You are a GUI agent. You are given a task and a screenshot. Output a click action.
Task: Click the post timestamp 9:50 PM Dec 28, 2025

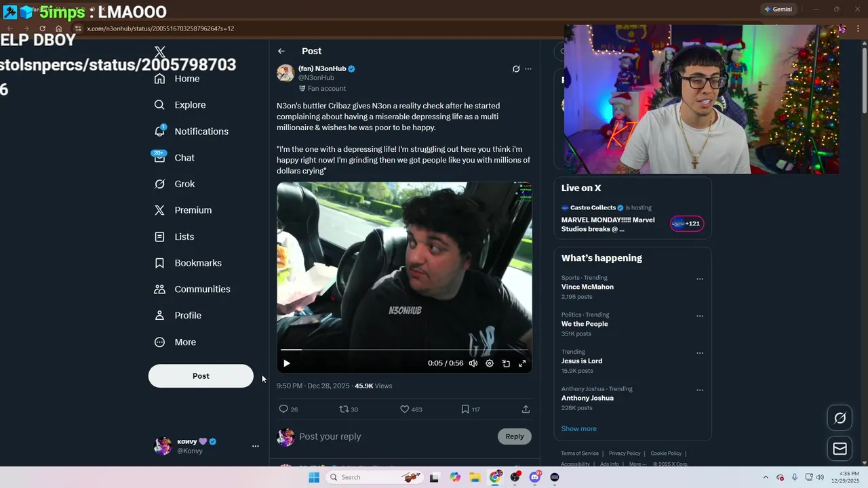tap(313, 386)
